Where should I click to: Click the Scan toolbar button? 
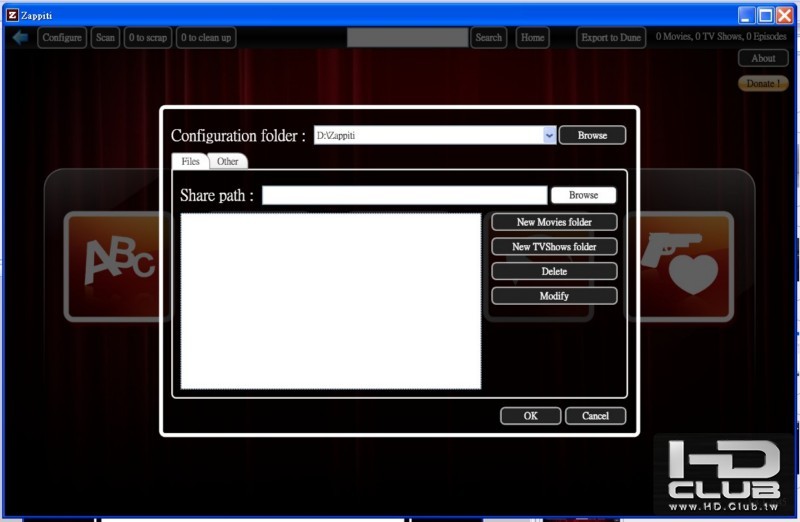[105, 38]
